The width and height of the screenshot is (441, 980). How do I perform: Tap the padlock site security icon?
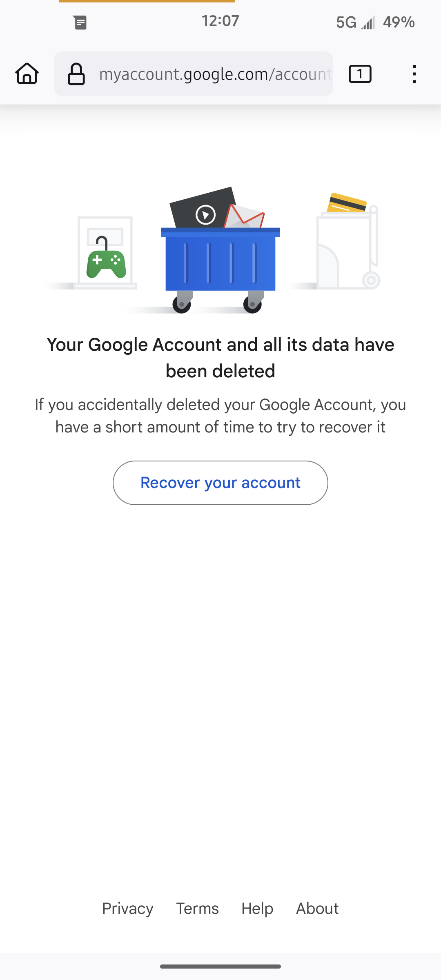[x=76, y=74]
